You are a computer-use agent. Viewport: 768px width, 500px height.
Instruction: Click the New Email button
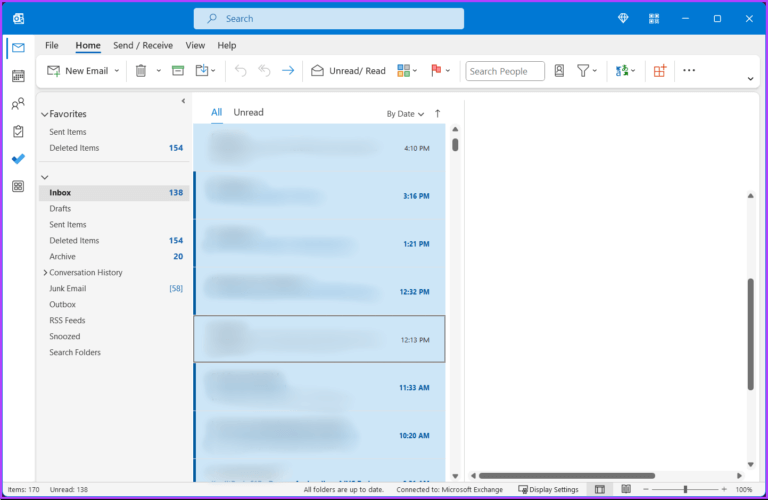[78, 71]
